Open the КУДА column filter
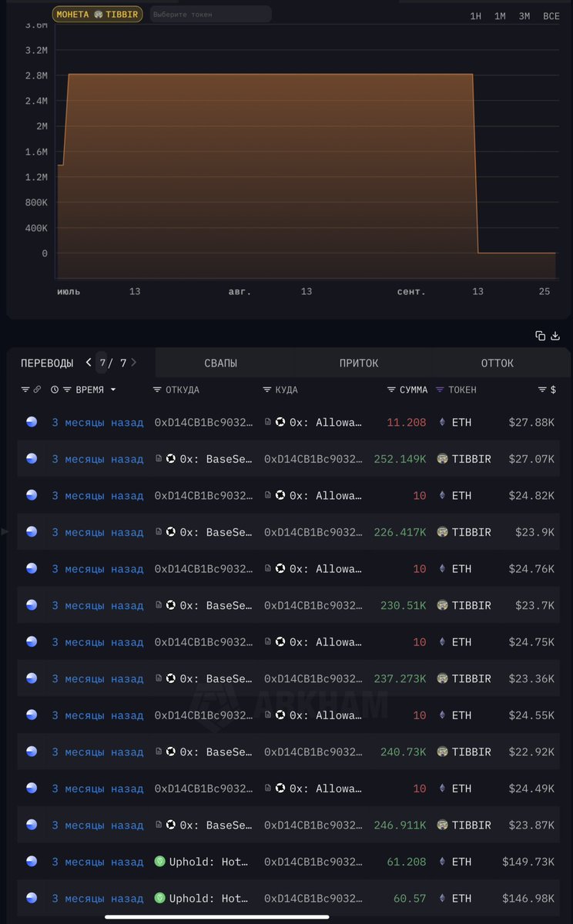The image size is (573, 924). click(x=267, y=390)
